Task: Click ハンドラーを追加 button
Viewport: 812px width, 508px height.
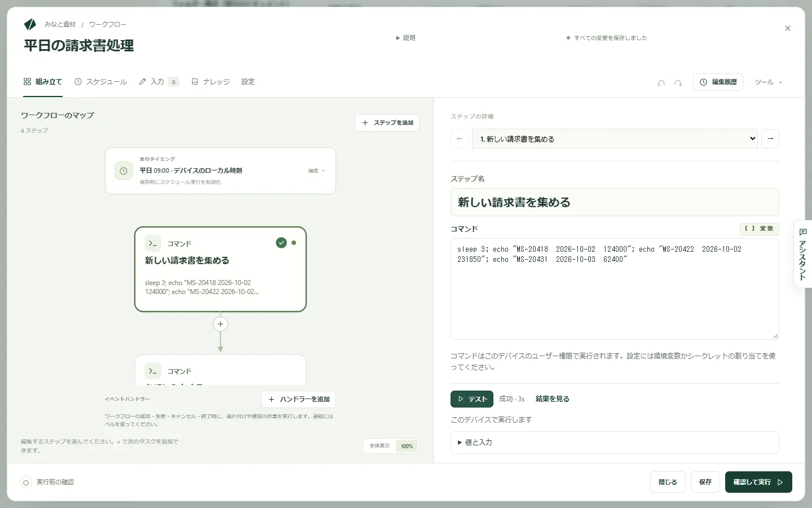Action: coord(298,400)
